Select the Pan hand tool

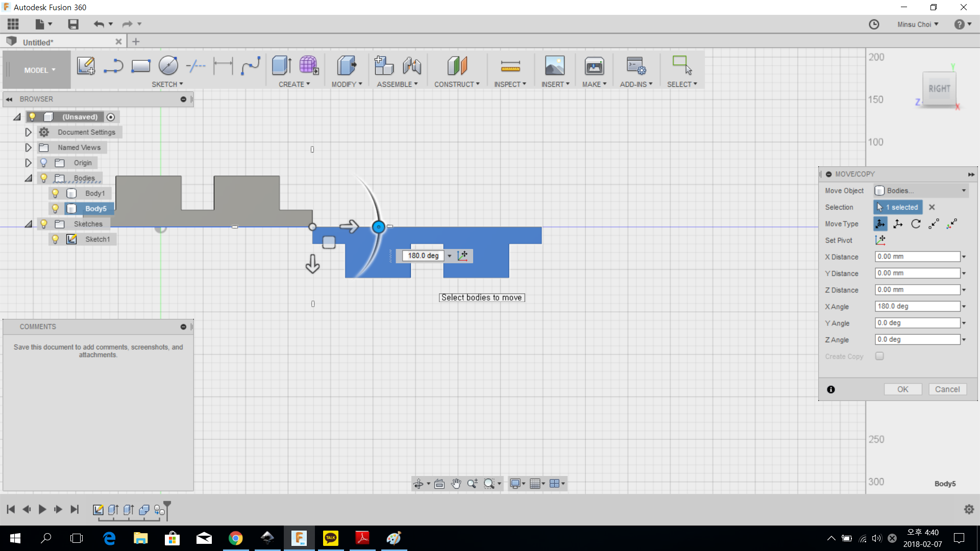pyautogui.click(x=456, y=484)
